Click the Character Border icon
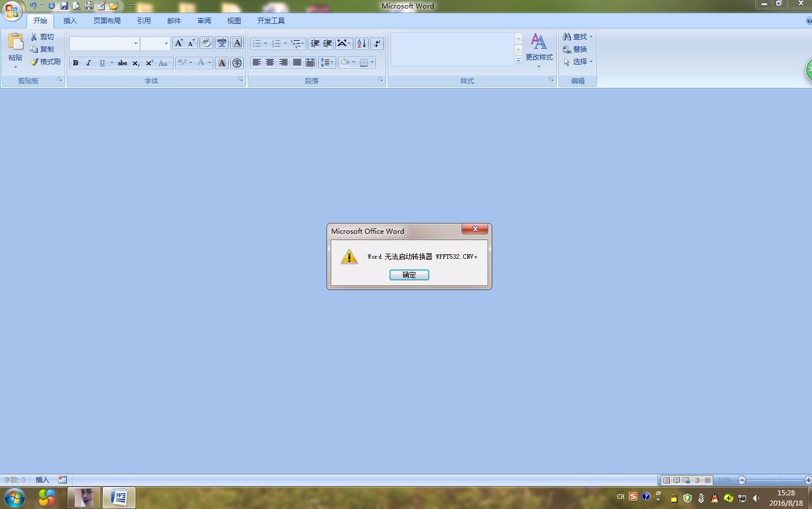Image resolution: width=812 pixels, height=509 pixels. coord(237,43)
